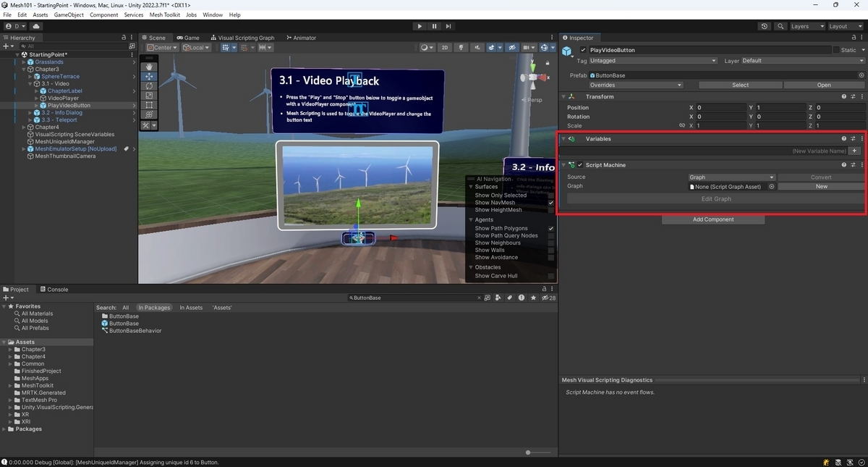Viewport: 868px width, 467px height.
Task: Open Script Machine component options menu
Action: point(862,165)
